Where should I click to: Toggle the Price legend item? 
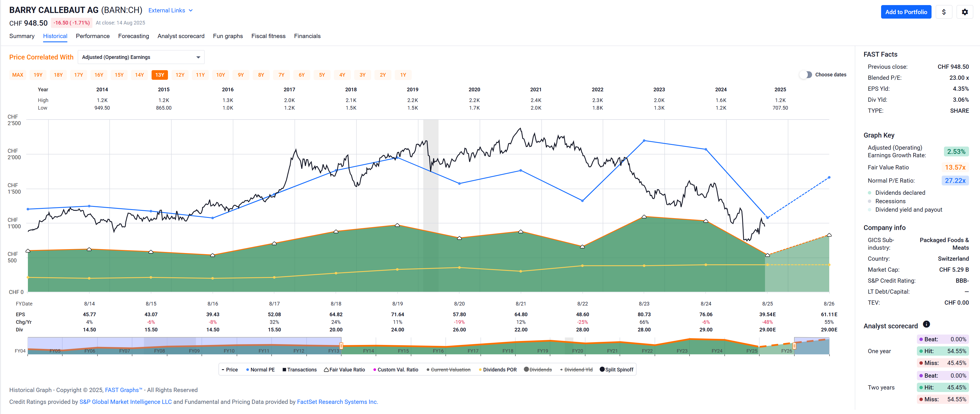(x=229, y=369)
